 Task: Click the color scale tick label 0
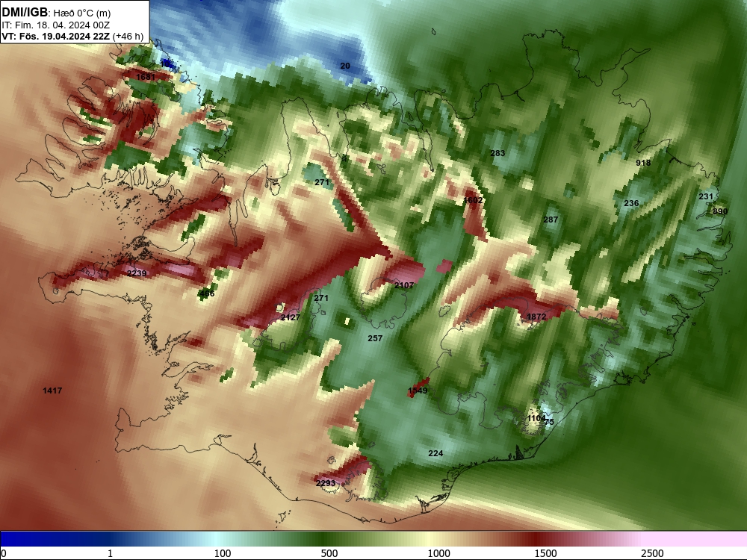[x=4, y=553]
